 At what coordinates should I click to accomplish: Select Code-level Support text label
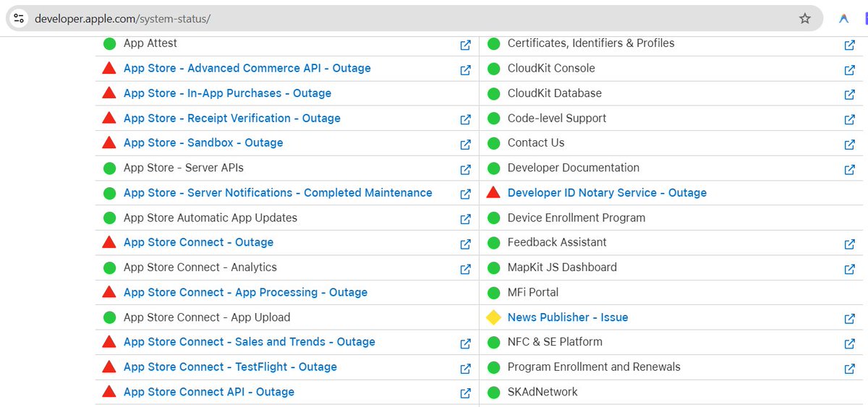pos(557,118)
